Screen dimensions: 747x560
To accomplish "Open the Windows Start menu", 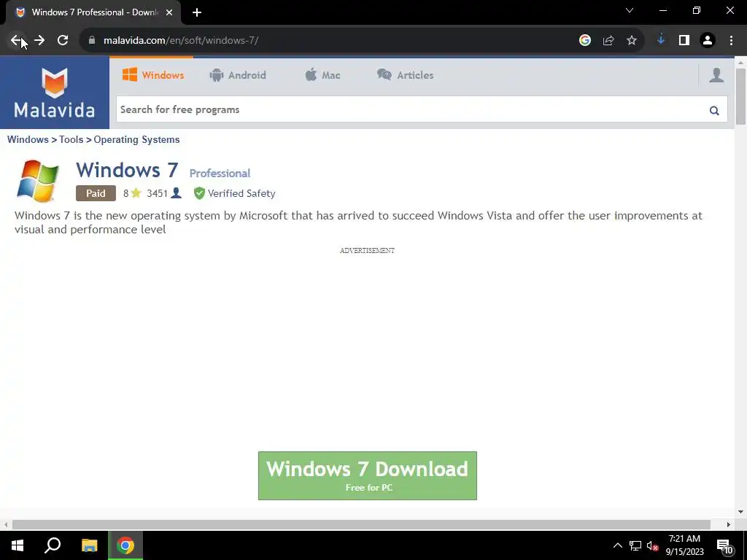I will point(18,545).
